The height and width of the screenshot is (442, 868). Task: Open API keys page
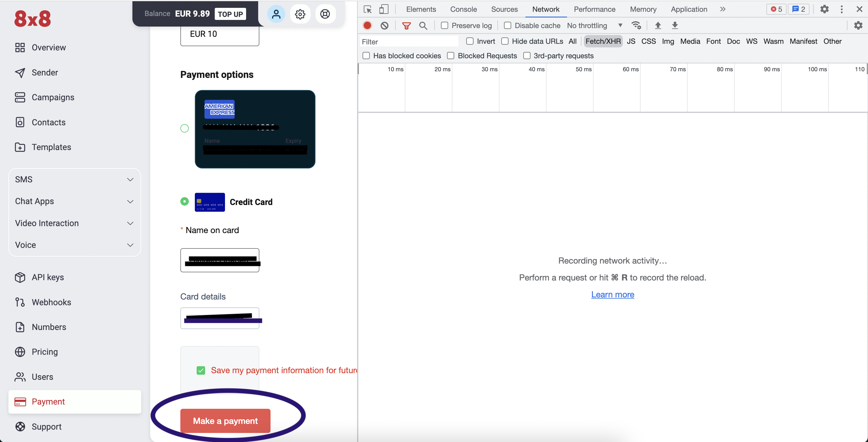40,277
